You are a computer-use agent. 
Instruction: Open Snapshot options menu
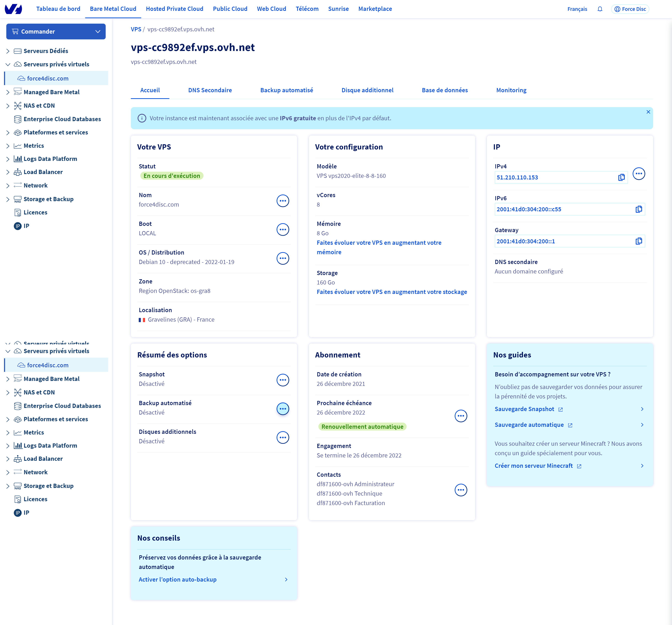(283, 380)
